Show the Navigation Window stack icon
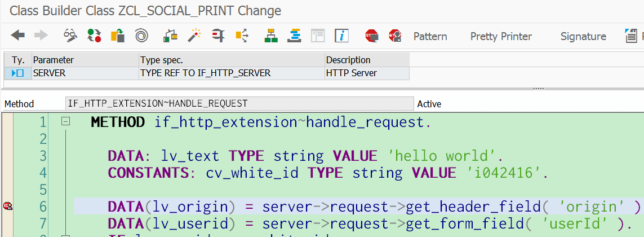 pos(294,36)
